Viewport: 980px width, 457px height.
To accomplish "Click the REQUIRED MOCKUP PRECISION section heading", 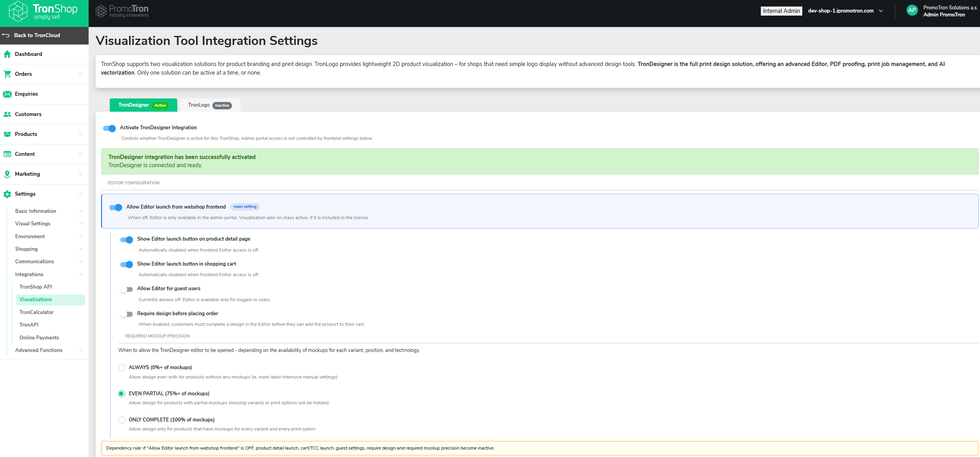I will [x=157, y=336].
